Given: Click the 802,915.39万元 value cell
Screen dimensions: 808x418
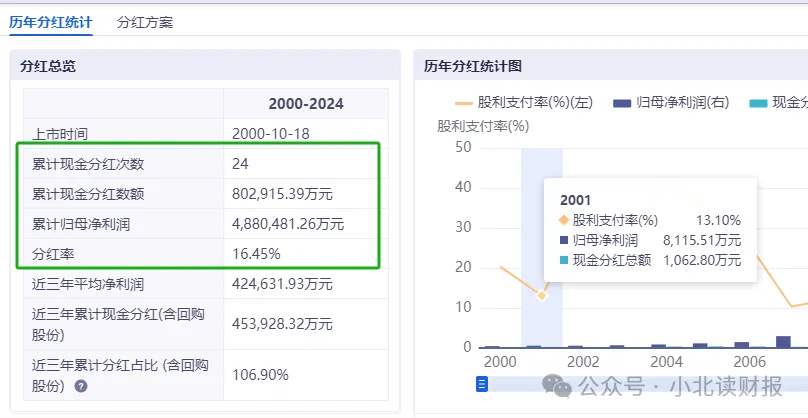Looking at the screenshot, I should [282, 193].
